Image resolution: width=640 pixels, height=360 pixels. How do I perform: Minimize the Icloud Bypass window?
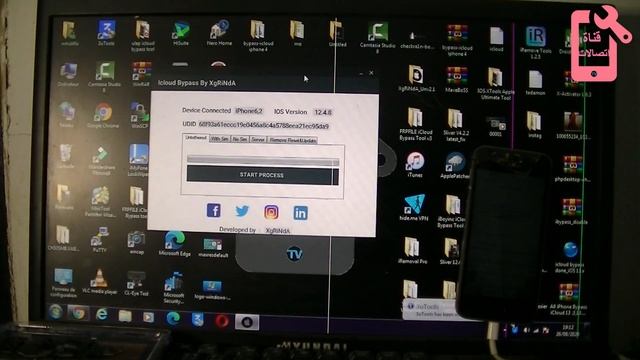[x=361, y=73]
